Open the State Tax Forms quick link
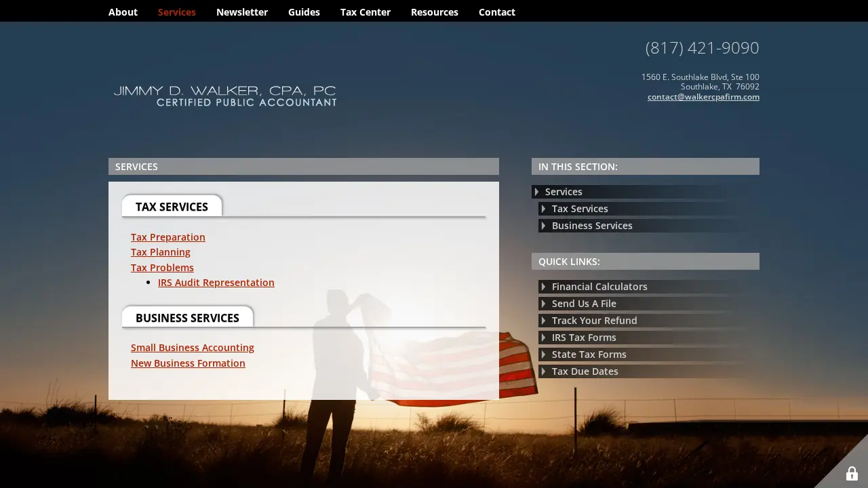This screenshot has width=868, height=488. pyautogui.click(x=649, y=354)
